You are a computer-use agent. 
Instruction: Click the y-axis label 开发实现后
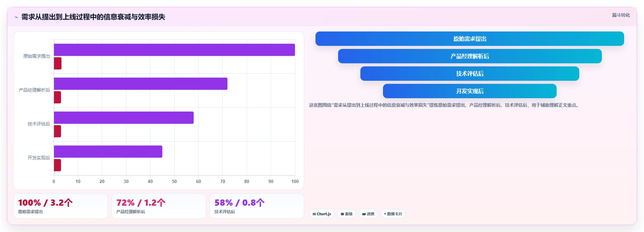tap(39, 158)
